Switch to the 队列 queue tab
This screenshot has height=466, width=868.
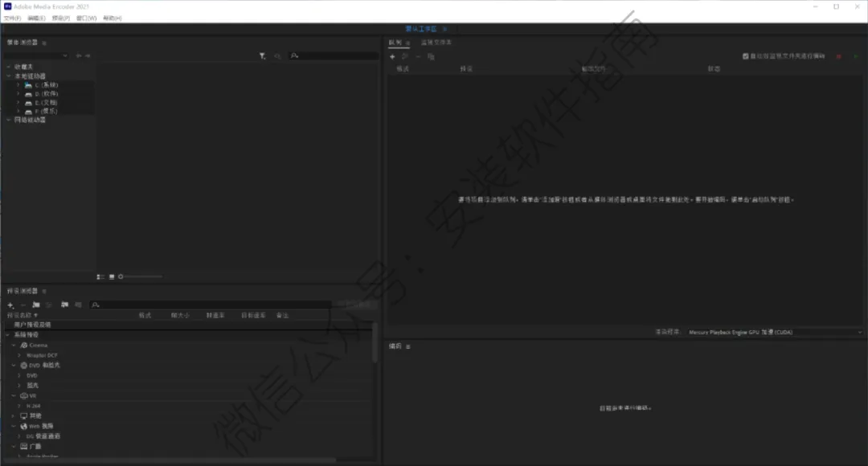click(x=395, y=43)
